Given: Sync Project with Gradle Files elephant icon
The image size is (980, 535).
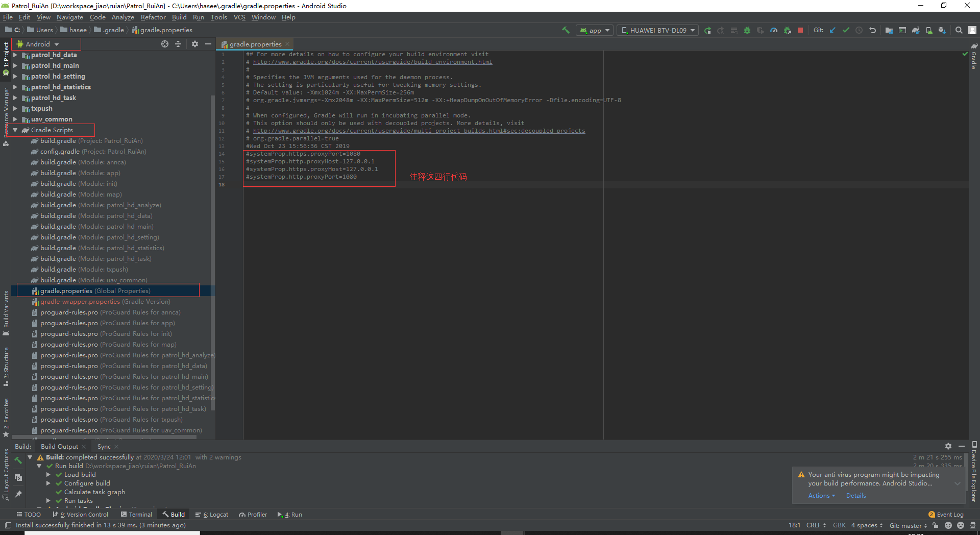Looking at the screenshot, I should click(x=916, y=31).
